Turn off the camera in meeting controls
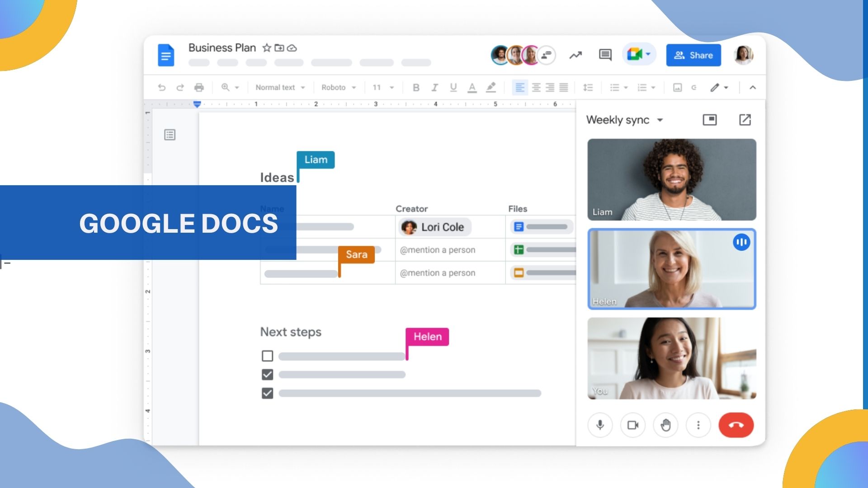This screenshot has width=868, height=488. [x=632, y=425]
